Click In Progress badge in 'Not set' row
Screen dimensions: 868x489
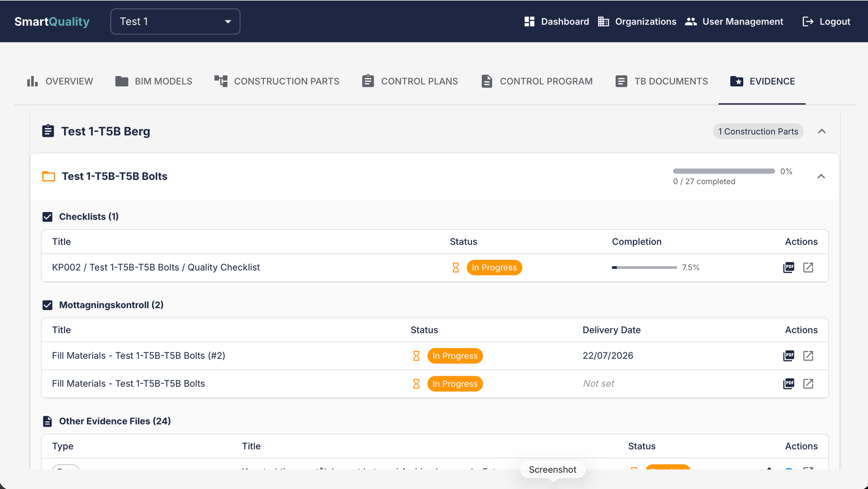(x=455, y=384)
